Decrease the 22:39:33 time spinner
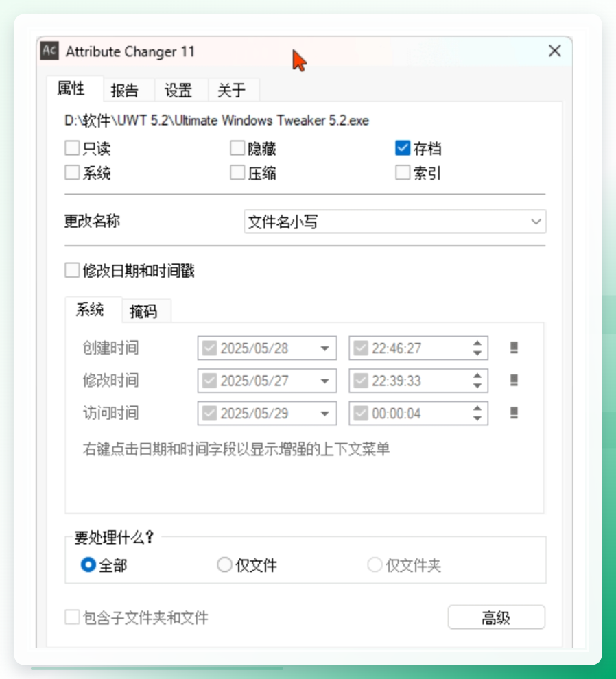This screenshot has height=679, width=616. 477,386
